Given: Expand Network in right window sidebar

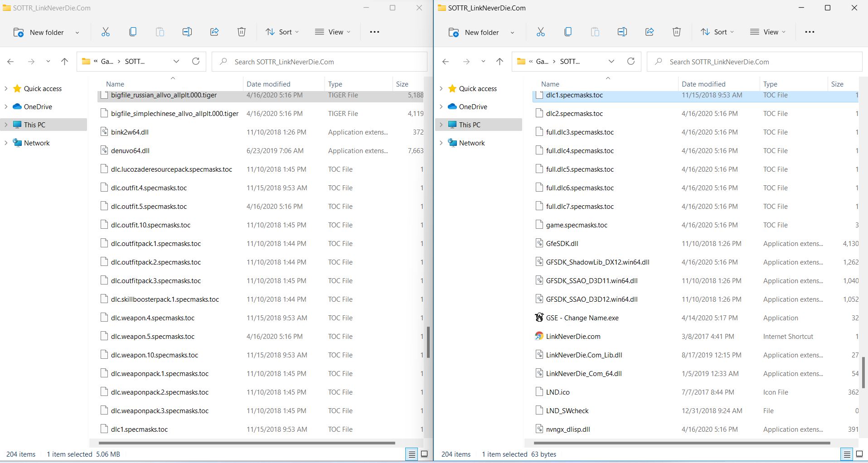Looking at the screenshot, I should pos(441,143).
